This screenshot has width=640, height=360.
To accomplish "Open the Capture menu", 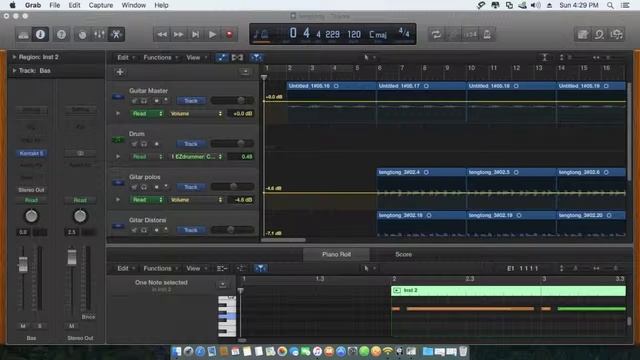I will click(x=101, y=5).
